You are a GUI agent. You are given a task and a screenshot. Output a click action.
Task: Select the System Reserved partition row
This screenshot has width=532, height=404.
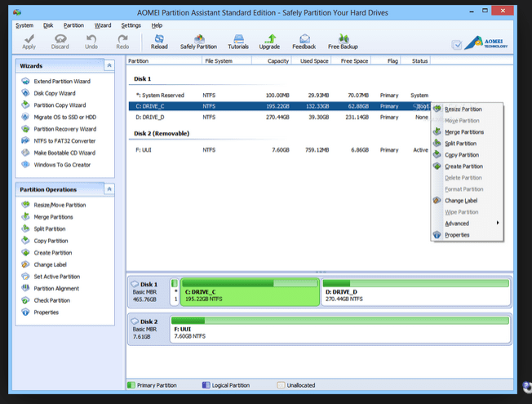point(280,95)
